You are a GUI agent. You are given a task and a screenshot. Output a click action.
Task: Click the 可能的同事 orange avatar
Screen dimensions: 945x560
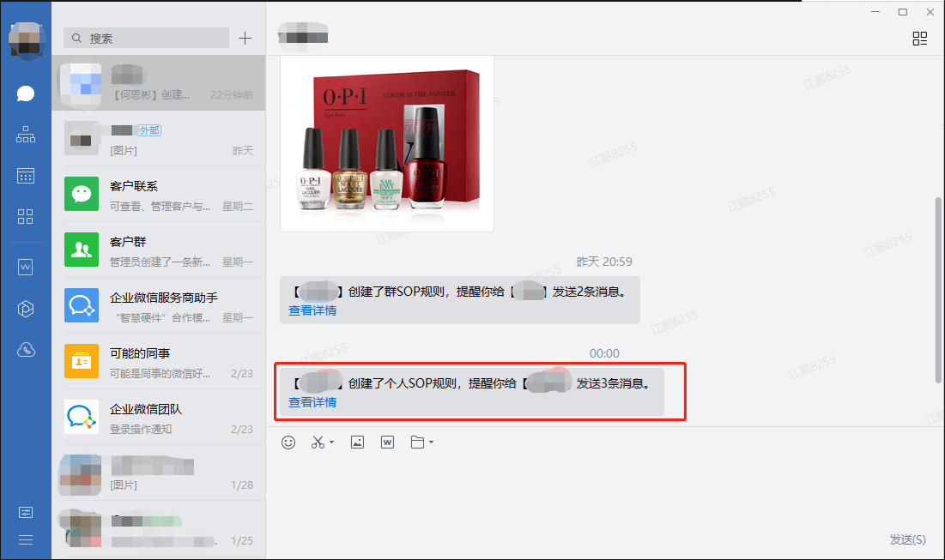click(x=82, y=361)
